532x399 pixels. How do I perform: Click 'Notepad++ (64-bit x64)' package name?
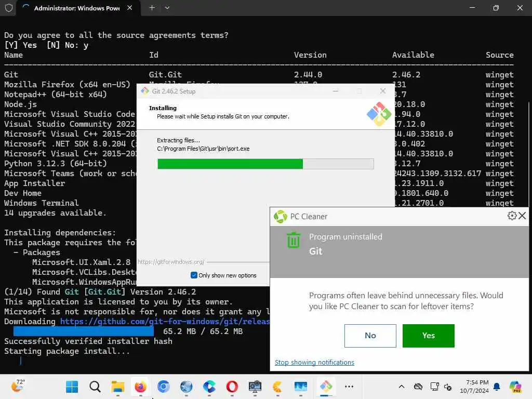pos(55,95)
